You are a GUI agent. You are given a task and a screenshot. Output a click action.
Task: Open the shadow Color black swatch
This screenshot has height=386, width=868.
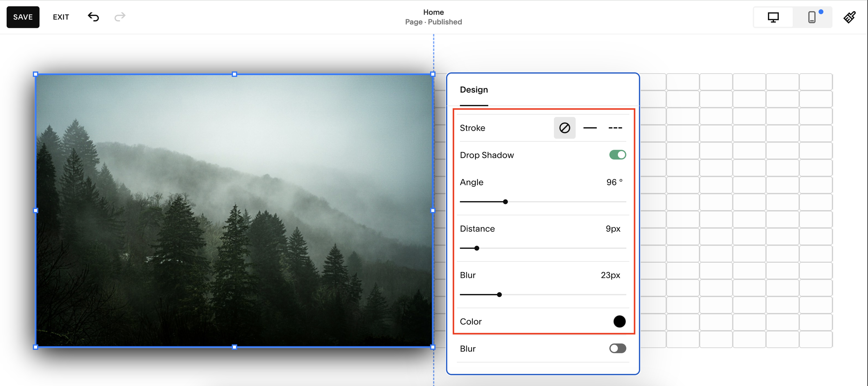tap(619, 321)
